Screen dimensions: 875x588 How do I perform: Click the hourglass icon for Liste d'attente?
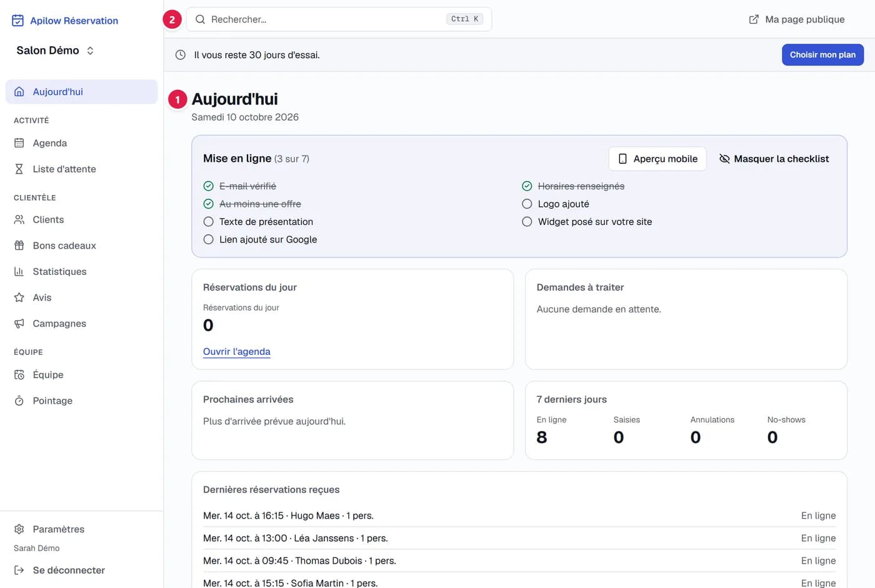pos(19,169)
